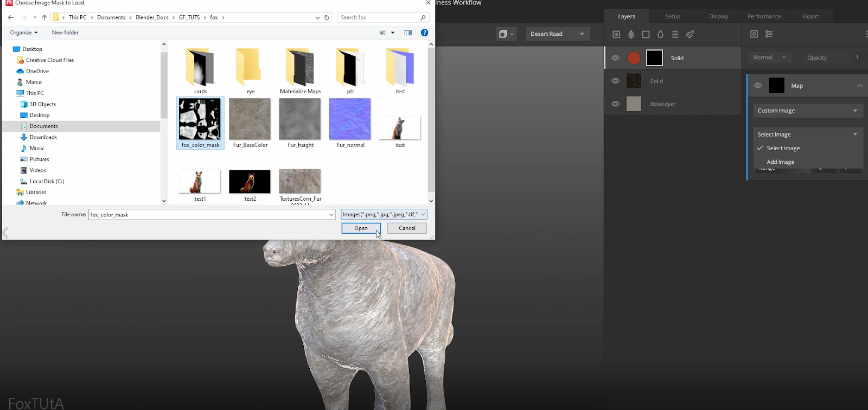Navigate to GF_TUTS in the path bar
The height and width of the screenshot is (410, 868).
[189, 17]
